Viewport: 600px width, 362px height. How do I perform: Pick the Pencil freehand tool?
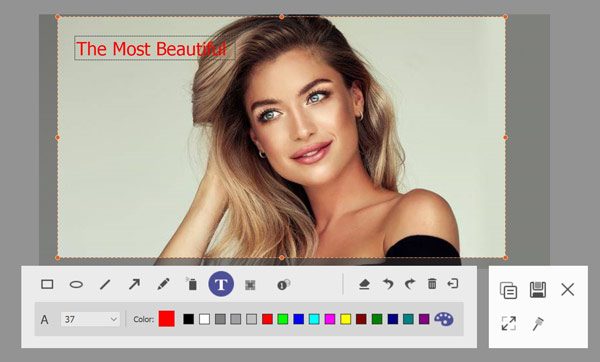[x=163, y=284]
